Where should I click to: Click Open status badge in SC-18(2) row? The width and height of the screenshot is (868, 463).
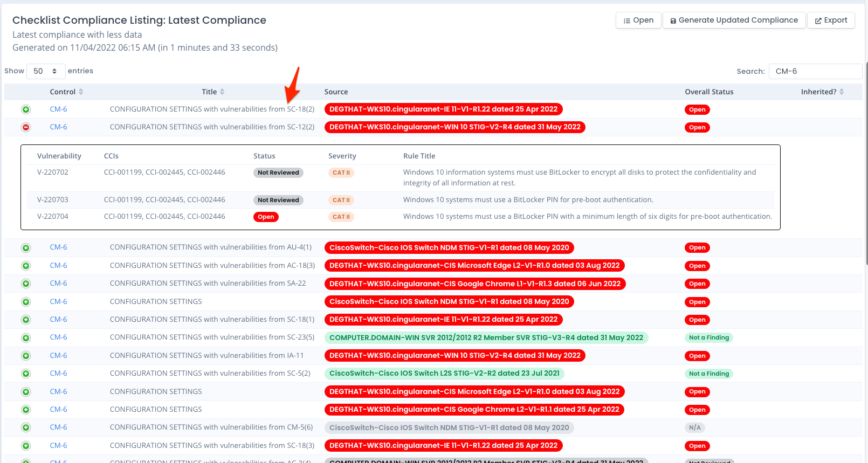(697, 109)
